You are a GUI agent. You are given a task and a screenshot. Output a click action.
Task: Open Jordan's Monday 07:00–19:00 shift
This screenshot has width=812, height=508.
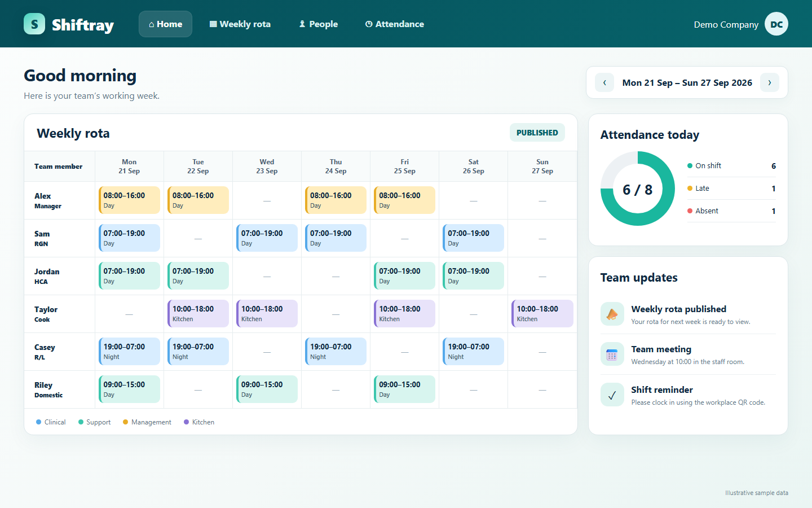pyautogui.click(x=129, y=276)
